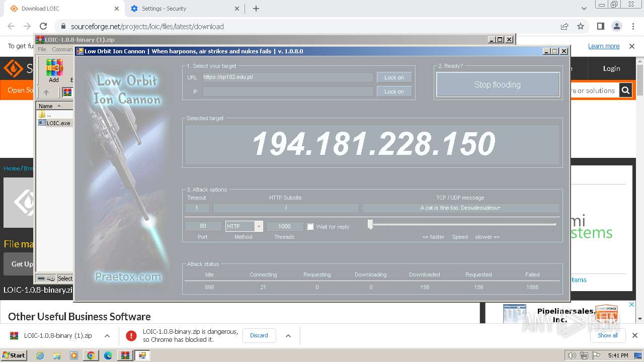Click the Add archive icon in WinRAR

coord(54,71)
